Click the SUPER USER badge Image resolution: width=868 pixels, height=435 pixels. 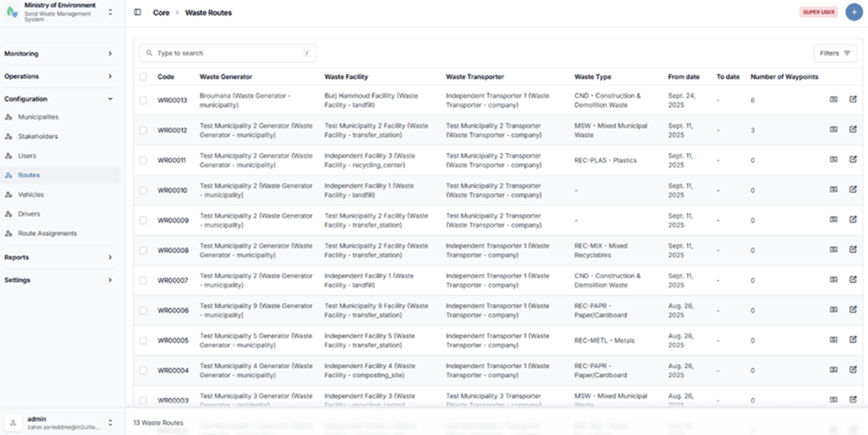819,12
